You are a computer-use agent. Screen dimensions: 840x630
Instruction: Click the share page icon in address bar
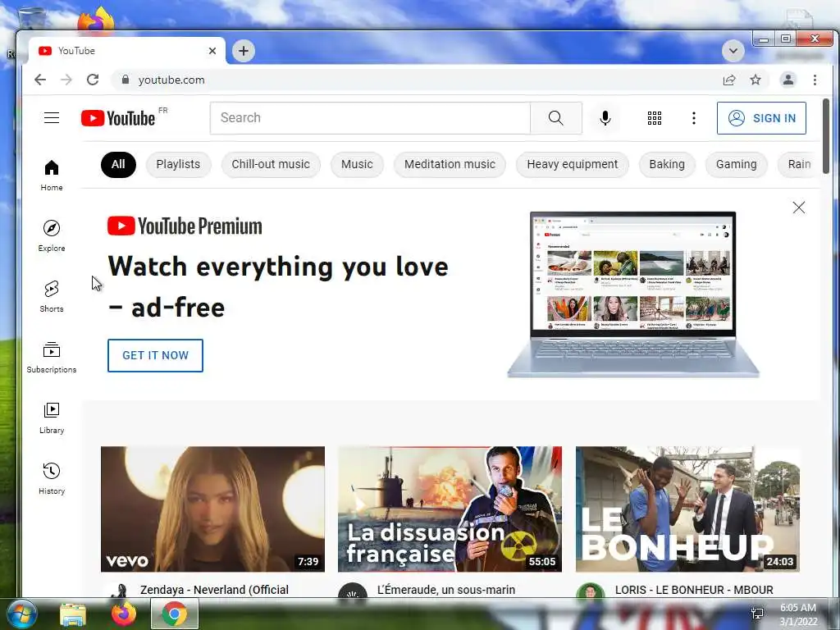(729, 80)
